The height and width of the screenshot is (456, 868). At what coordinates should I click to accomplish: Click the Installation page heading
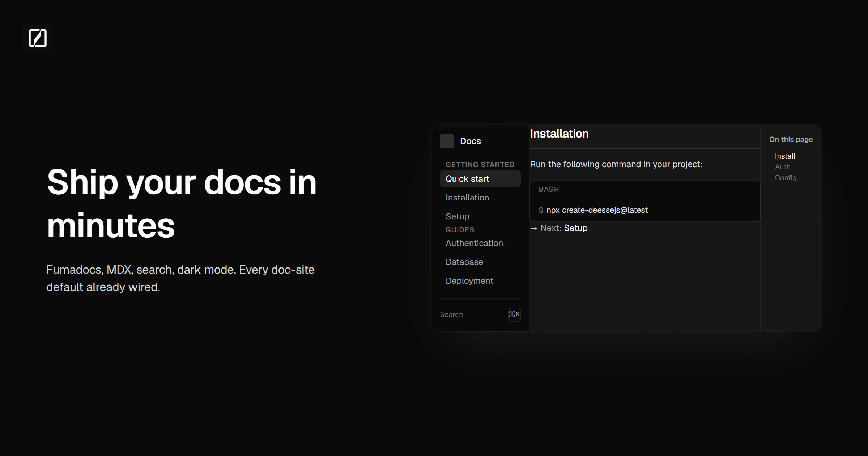559,134
